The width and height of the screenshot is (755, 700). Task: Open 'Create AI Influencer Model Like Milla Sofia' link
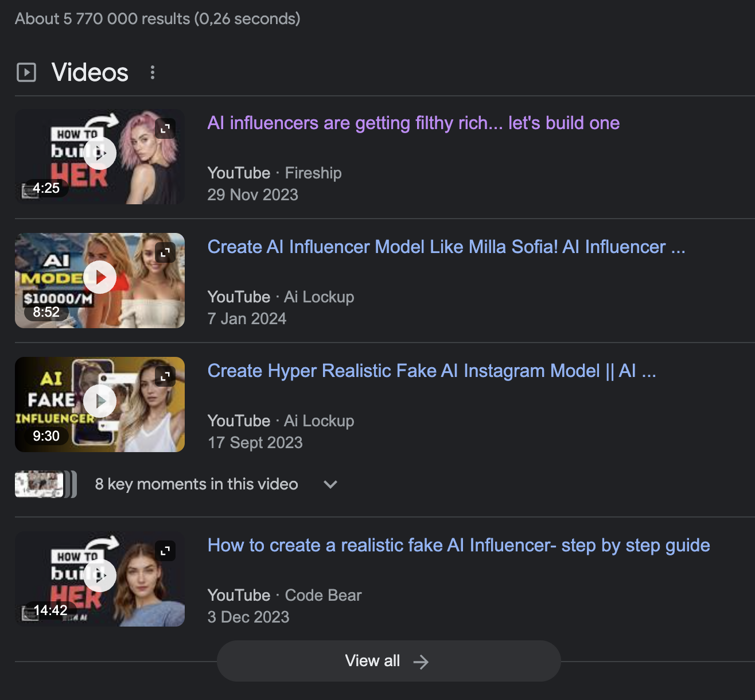pyautogui.click(x=446, y=247)
